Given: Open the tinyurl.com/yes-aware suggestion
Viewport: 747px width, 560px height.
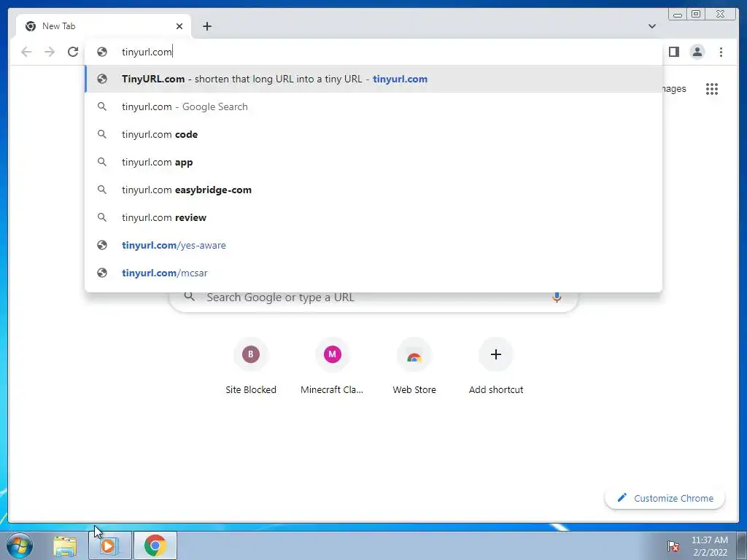Looking at the screenshot, I should (373, 245).
